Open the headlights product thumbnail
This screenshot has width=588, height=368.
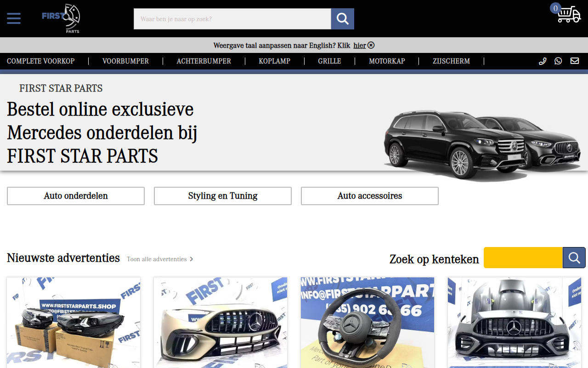pyautogui.click(x=73, y=322)
